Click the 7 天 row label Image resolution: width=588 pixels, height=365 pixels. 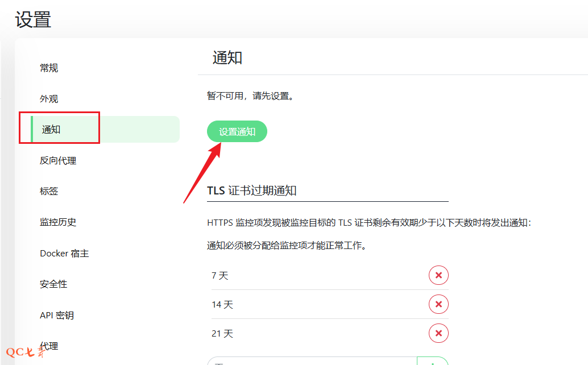[x=220, y=276]
